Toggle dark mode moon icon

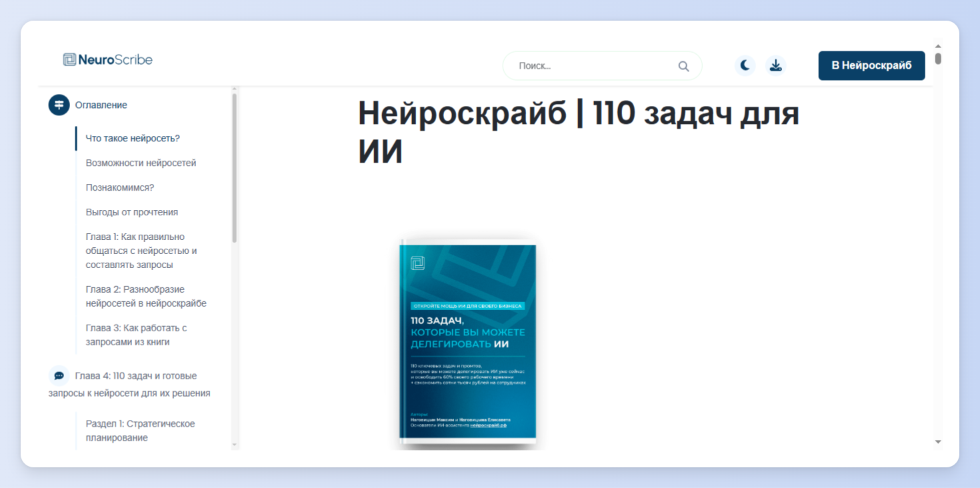pos(745,65)
